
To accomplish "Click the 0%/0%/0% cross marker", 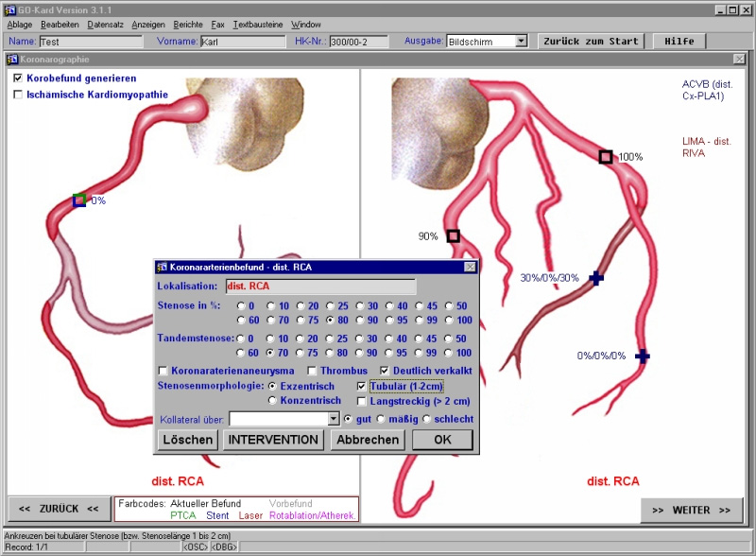I will point(643,356).
